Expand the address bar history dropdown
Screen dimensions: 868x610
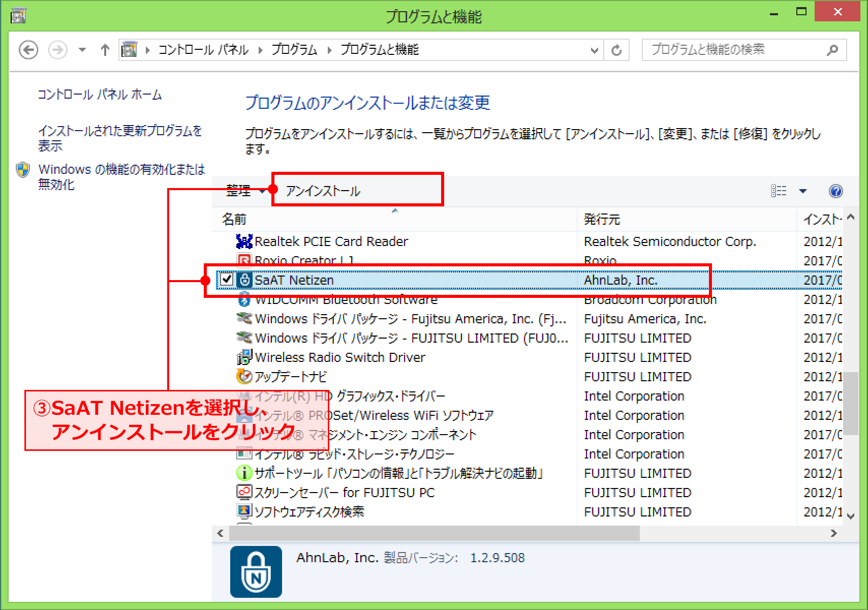[x=594, y=50]
